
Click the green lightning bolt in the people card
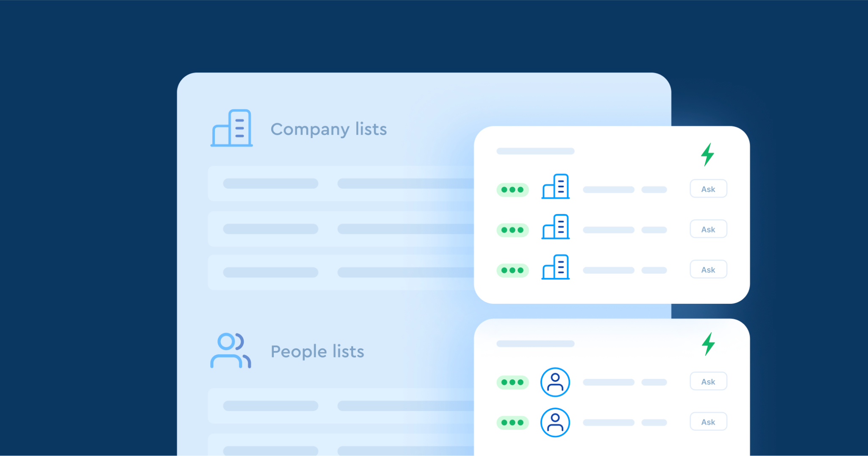(x=708, y=344)
